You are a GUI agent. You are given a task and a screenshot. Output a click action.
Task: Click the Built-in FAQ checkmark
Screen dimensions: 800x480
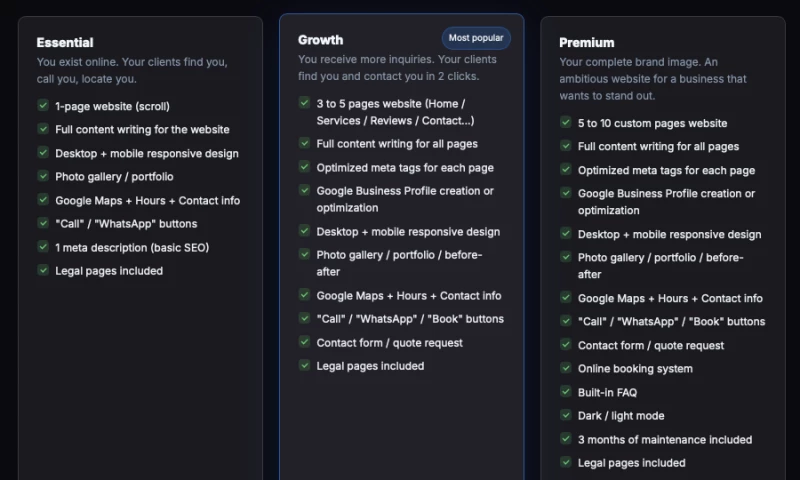[x=566, y=392]
